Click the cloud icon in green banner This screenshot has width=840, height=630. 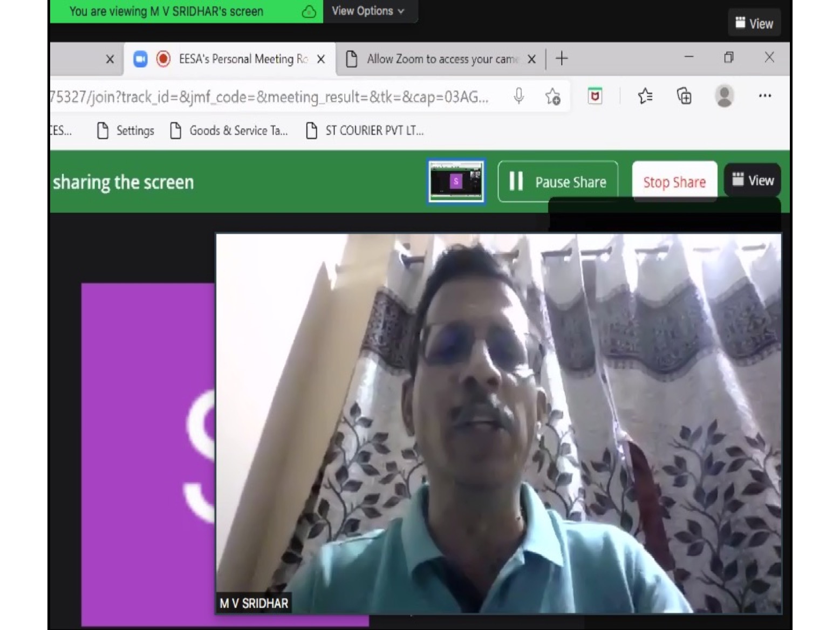309,12
